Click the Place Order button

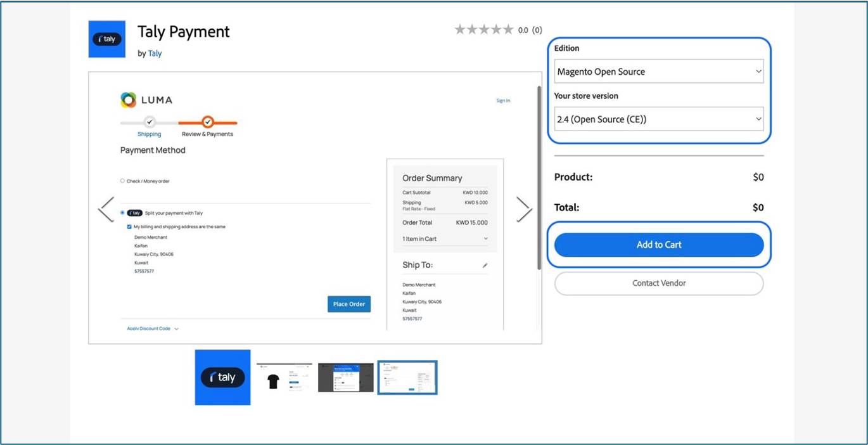click(349, 304)
